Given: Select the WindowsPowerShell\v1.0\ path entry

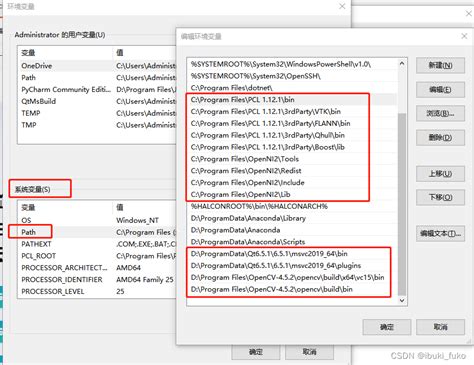Looking at the screenshot, I should pos(292,64).
